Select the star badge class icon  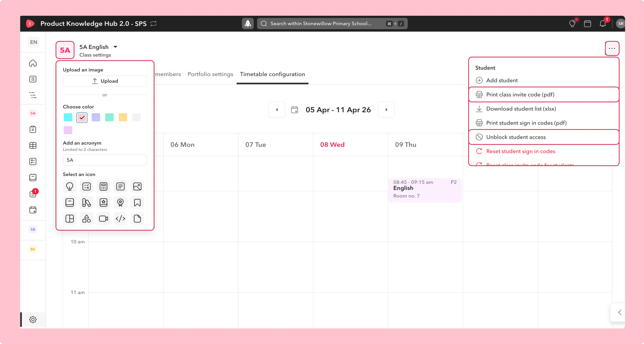tap(103, 203)
